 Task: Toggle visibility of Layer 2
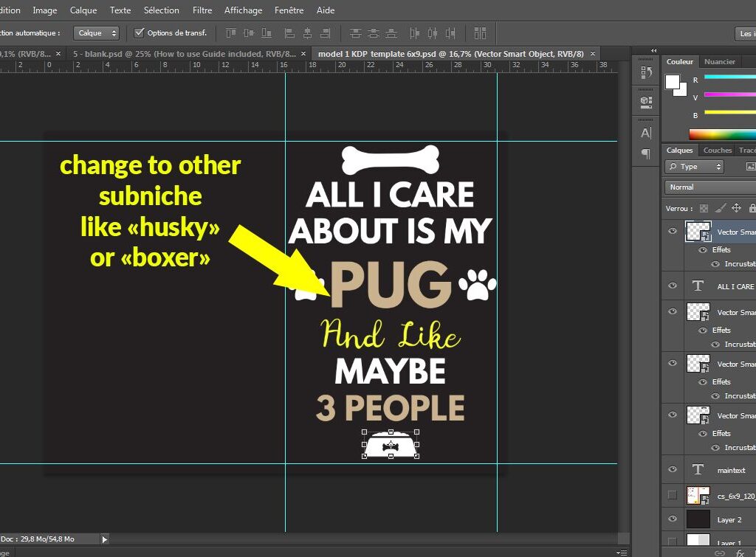pos(672,519)
